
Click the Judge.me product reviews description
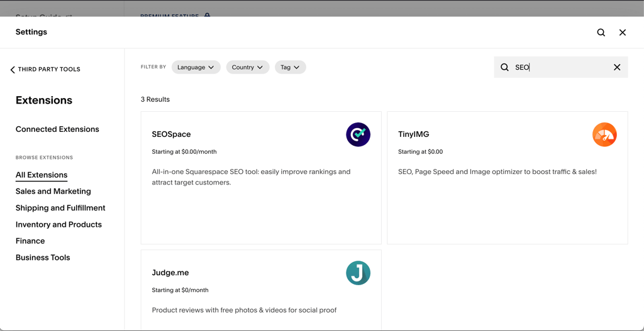(x=245, y=310)
